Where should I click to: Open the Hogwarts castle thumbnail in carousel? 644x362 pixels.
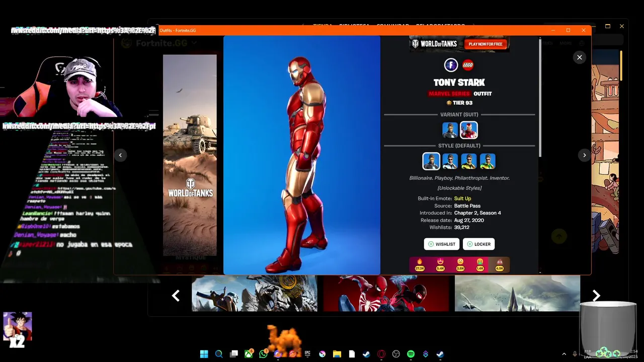pos(517,293)
